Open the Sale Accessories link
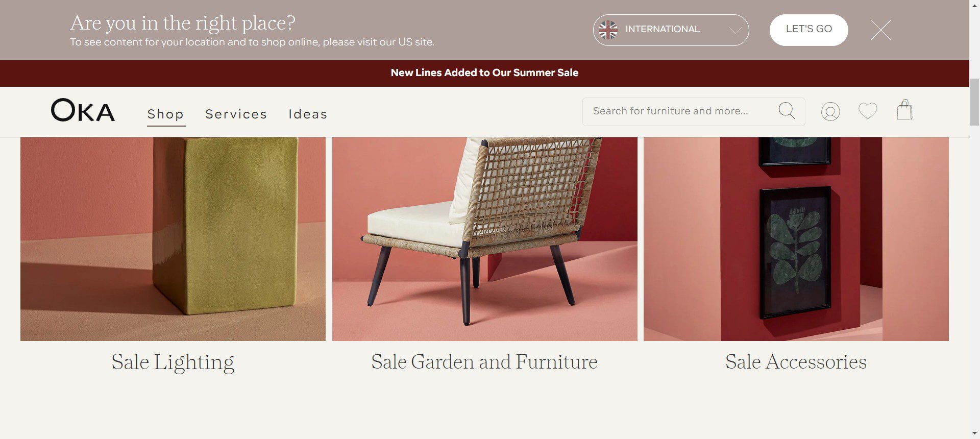 [796, 362]
